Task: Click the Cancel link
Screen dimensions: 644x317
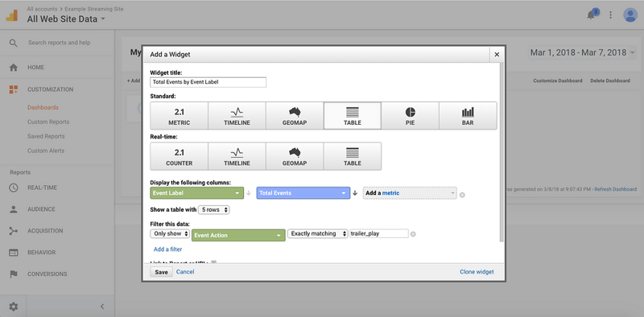Action: [x=185, y=272]
